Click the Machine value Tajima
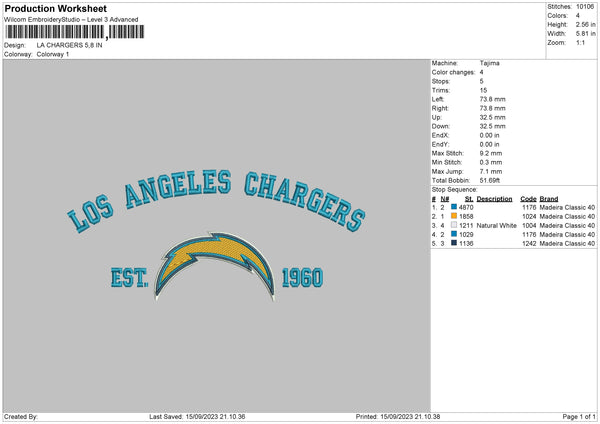 (489, 63)
